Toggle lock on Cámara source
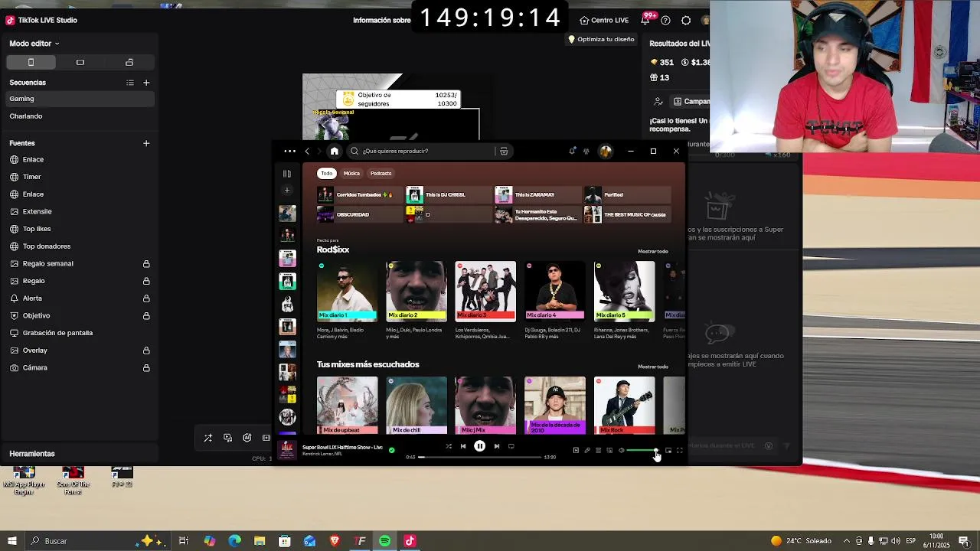Viewport: 980px width, 551px height. (146, 368)
